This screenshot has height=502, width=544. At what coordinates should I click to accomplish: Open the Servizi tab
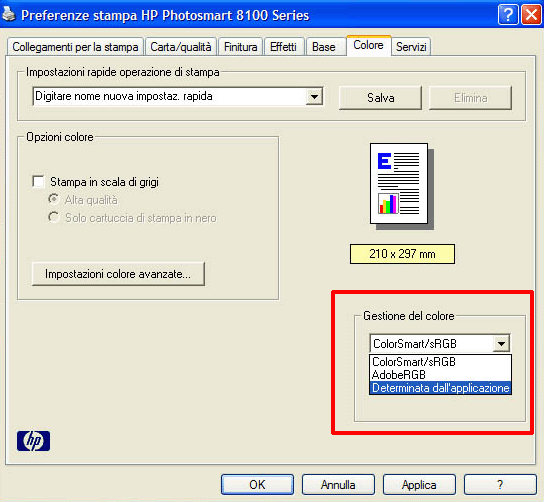point(411,46)
